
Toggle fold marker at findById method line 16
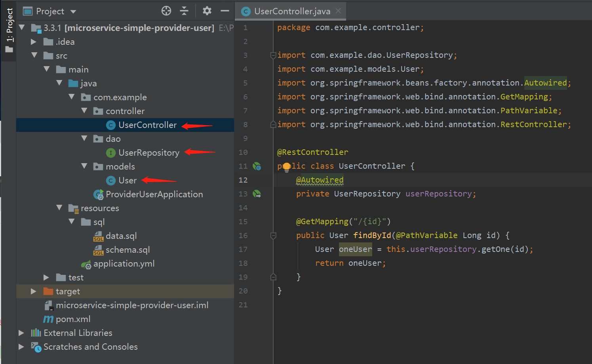[x=273, y=236]
